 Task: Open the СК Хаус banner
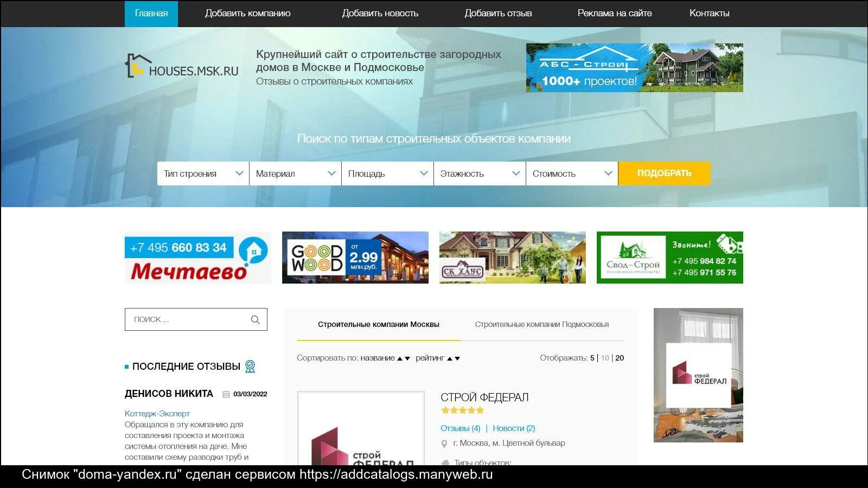click(x=513, y=258)
